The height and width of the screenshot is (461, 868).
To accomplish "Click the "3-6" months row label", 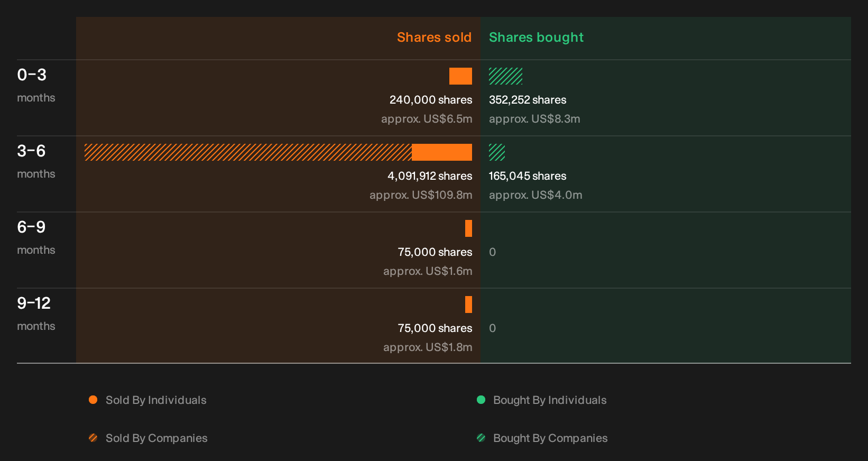I will [x=31, y=151].
